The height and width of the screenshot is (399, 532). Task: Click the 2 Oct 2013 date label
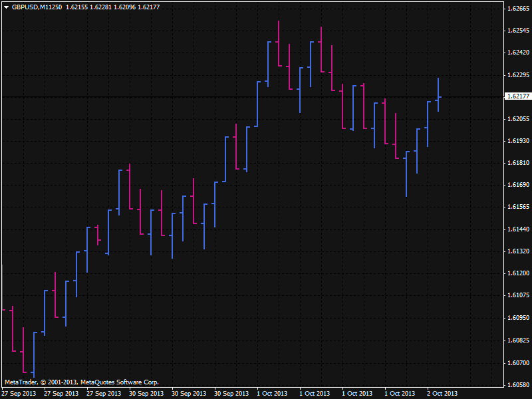click(x=442, y=393)
